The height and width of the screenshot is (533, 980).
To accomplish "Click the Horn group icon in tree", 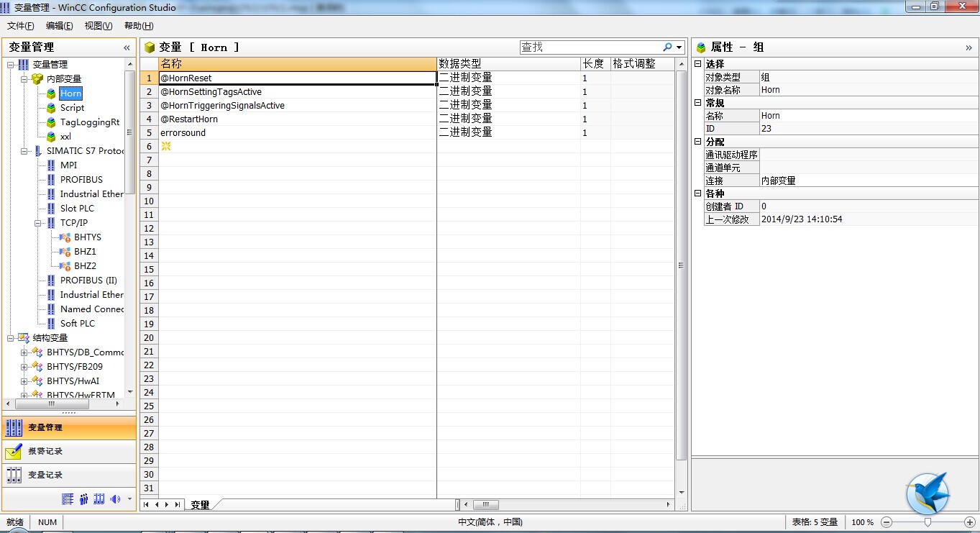I will [51, 94].
